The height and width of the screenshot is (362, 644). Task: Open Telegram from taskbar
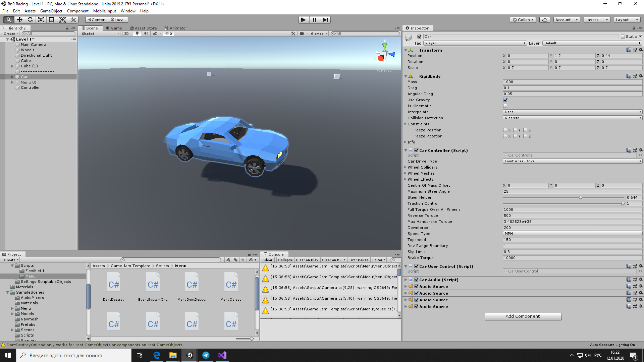[x=206, y=355]
